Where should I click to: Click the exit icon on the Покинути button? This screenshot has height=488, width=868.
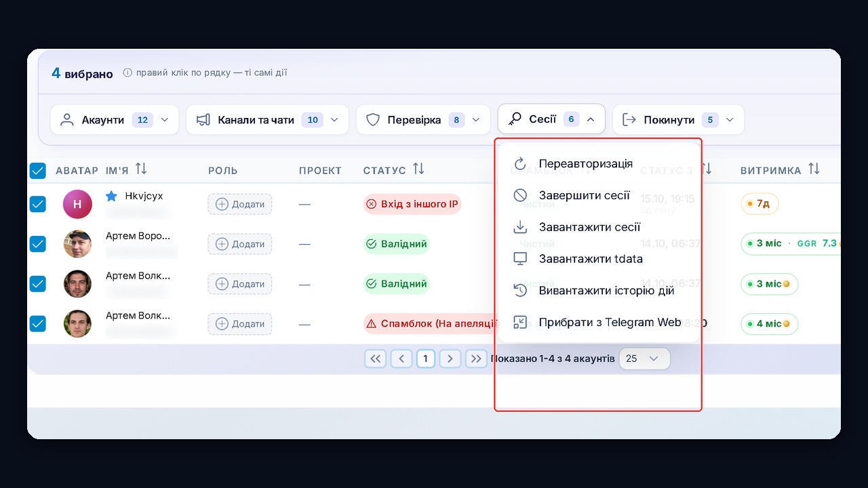pyautogui.click(x=629, y=120)
